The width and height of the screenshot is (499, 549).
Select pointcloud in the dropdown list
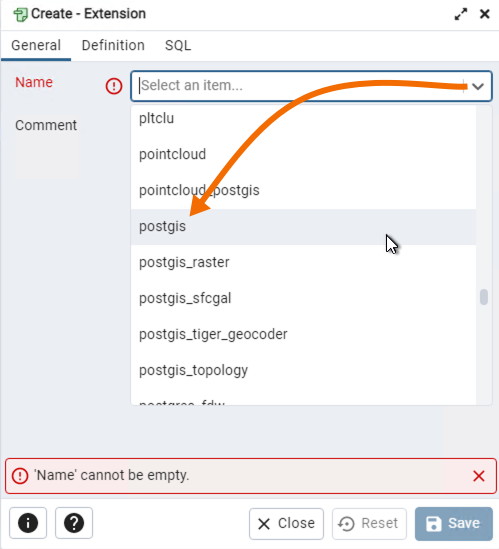pos(303,155)
